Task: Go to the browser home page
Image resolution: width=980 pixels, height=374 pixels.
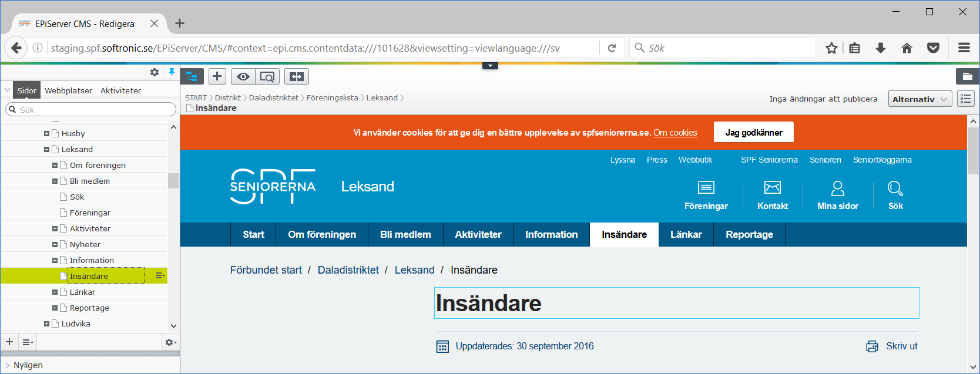Action: 907,48
